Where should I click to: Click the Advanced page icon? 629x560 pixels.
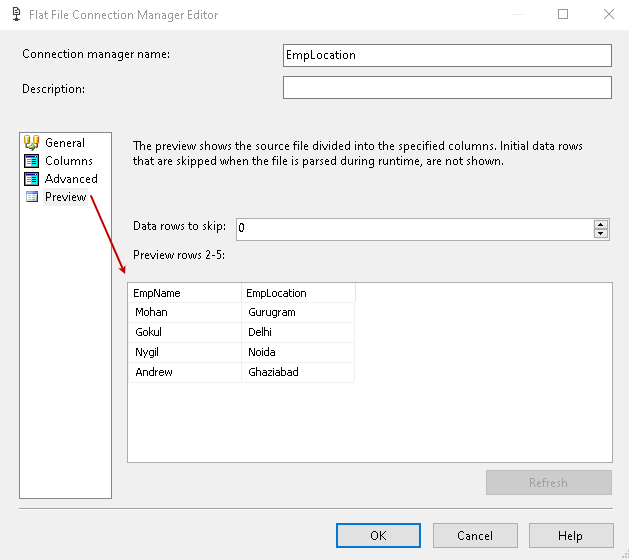click(31, 179)
